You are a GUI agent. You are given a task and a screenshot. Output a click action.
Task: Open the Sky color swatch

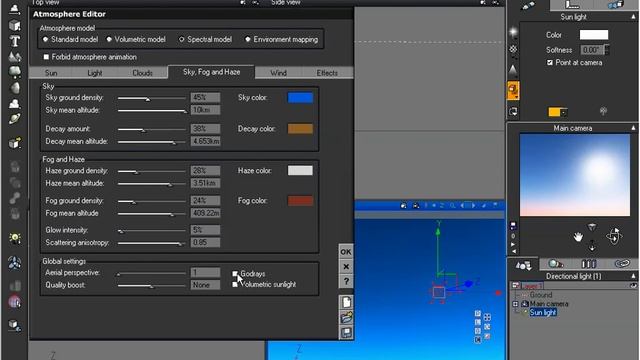click(300, 98)
